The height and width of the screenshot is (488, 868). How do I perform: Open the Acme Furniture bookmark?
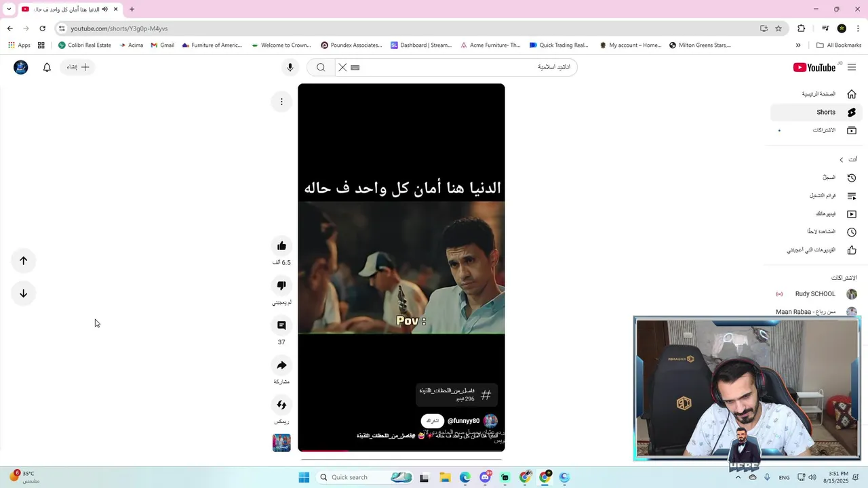[490, 45]
